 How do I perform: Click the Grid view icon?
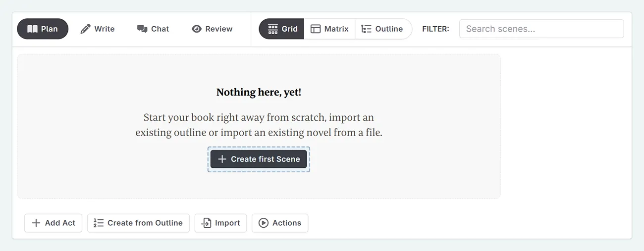pos(273,29)
